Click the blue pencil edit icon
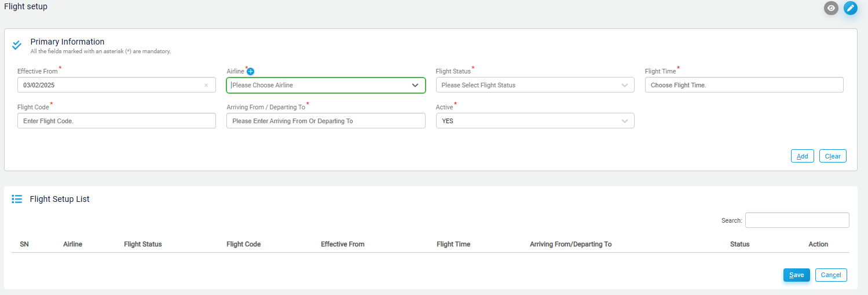The width and height of the screenshot is (868, 295). pyautogui.click(x=851, y=8)
